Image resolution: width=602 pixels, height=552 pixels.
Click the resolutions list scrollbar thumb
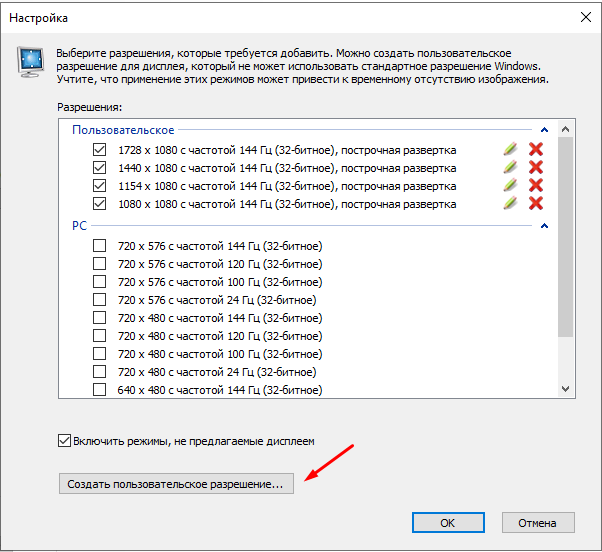click(565, 237)
